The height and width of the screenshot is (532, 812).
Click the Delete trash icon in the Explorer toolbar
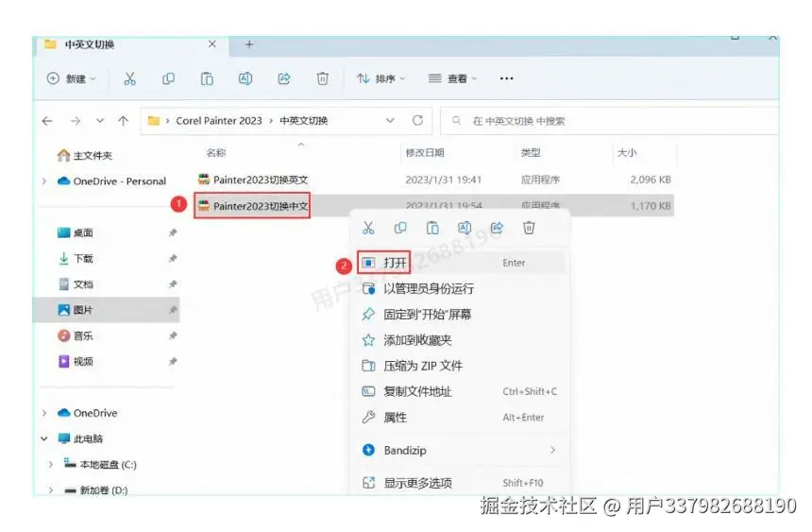coord(322,78)
